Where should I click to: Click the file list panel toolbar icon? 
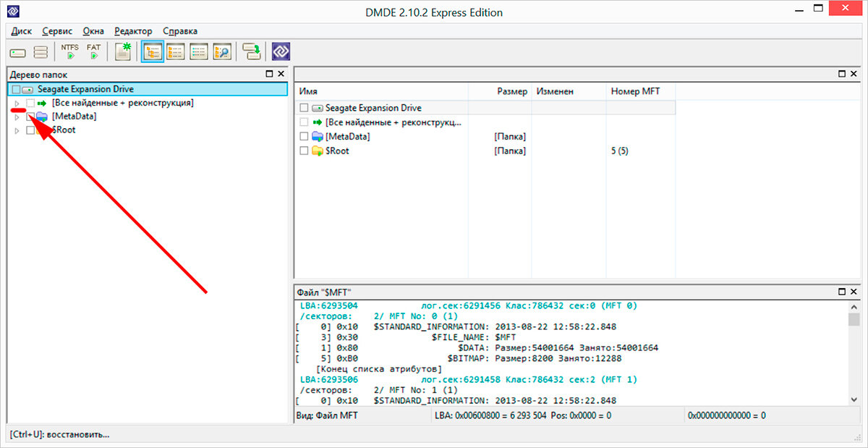pos(176,52)
